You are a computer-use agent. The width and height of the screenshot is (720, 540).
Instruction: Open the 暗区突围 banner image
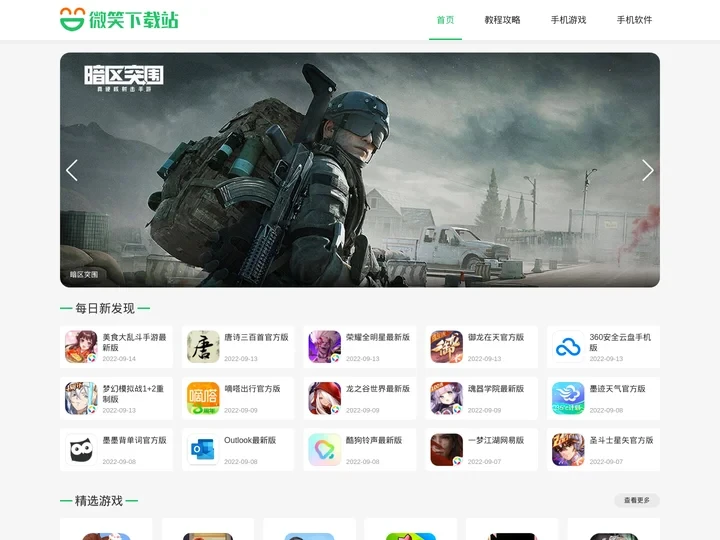click(360, 170)
